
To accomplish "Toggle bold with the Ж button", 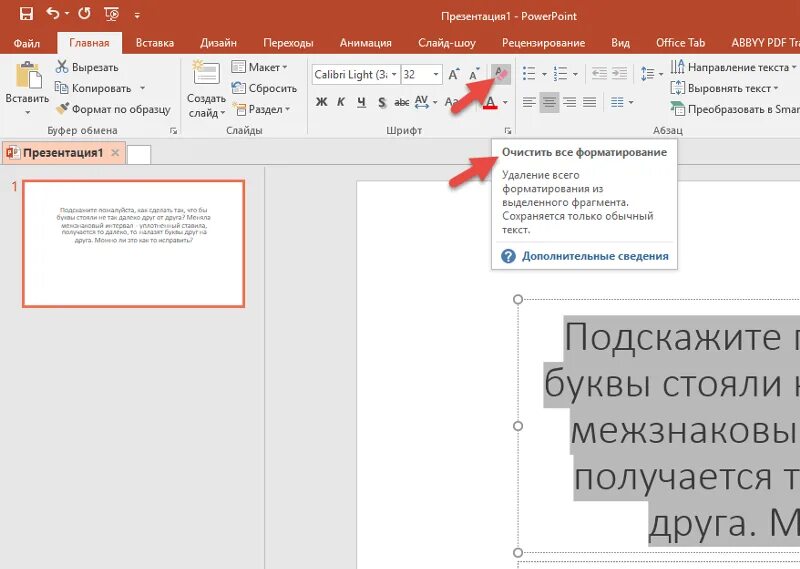I will [x=321, y=102].
